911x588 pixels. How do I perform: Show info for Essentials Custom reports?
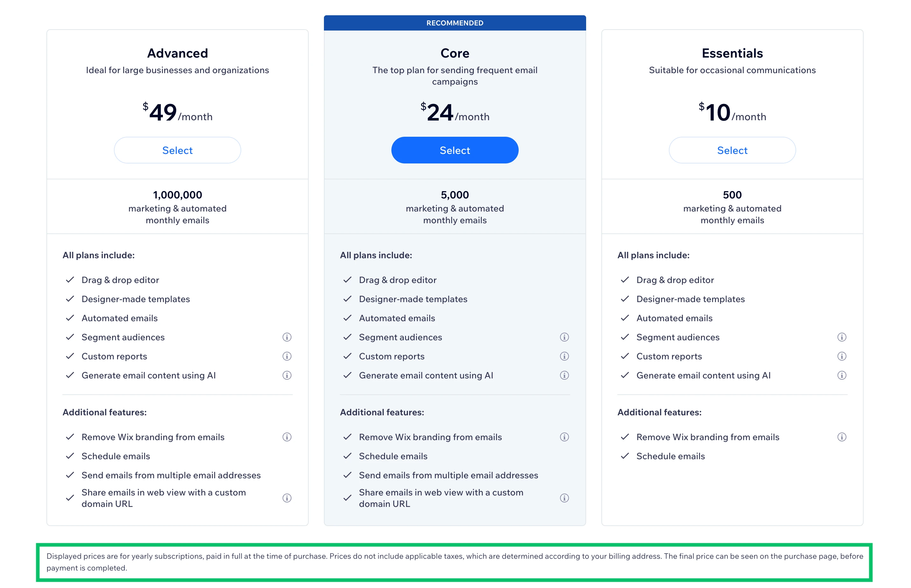pyautogui.click(x=842, y=356)
